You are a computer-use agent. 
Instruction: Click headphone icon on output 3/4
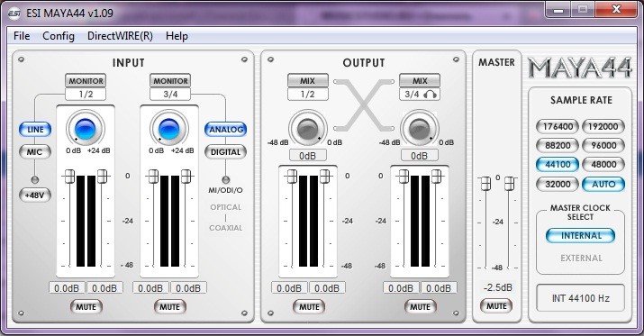pos(430,95)
